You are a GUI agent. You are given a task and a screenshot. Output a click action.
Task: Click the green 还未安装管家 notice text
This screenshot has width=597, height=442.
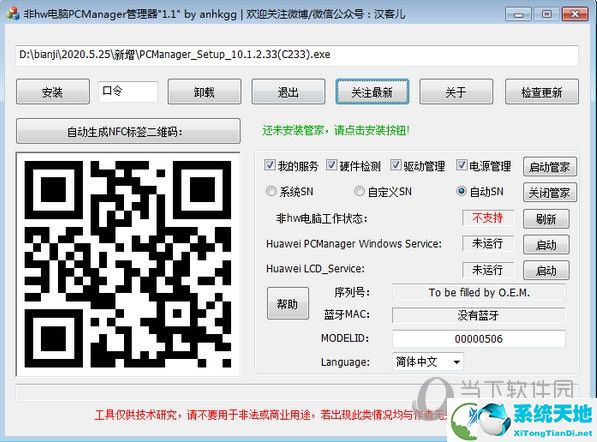pyautogui.click(x=336, y=131)
